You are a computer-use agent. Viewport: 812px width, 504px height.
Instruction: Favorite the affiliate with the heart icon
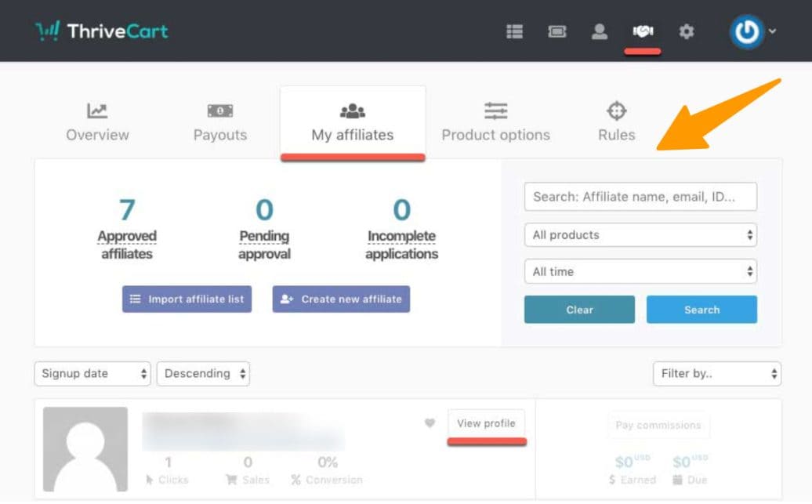click(430, 423)
